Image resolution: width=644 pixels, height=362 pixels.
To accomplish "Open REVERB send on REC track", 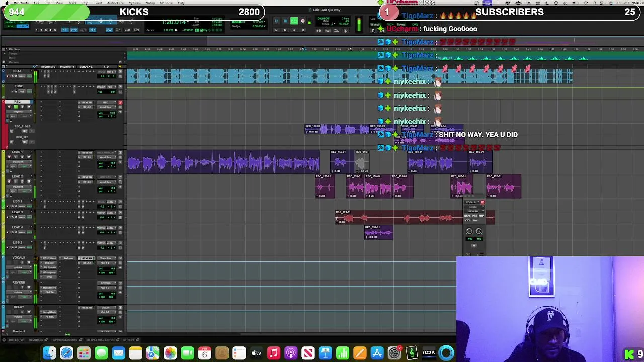I will (x=87, y=102).
